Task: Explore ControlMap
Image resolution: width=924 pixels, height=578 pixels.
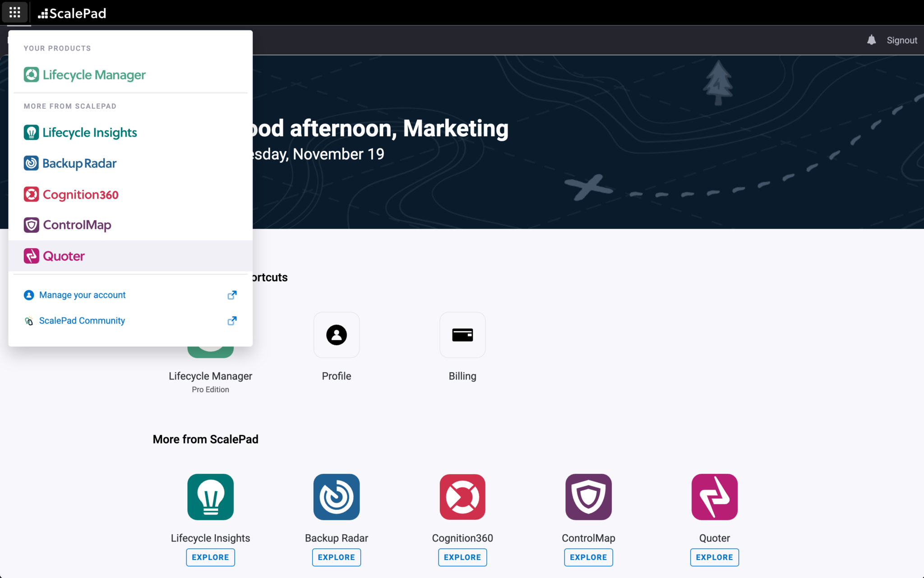Action: tap(588, 557)
